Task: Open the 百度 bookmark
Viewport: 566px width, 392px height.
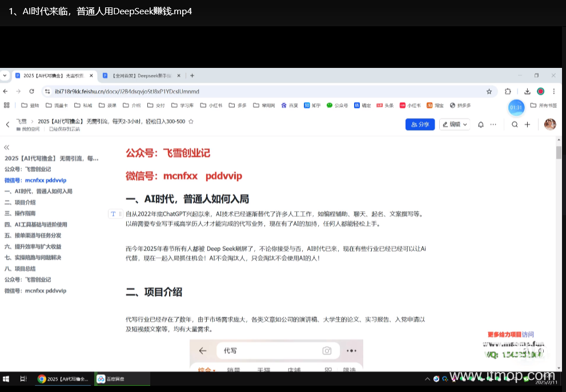Action: [x=290, y=106]
